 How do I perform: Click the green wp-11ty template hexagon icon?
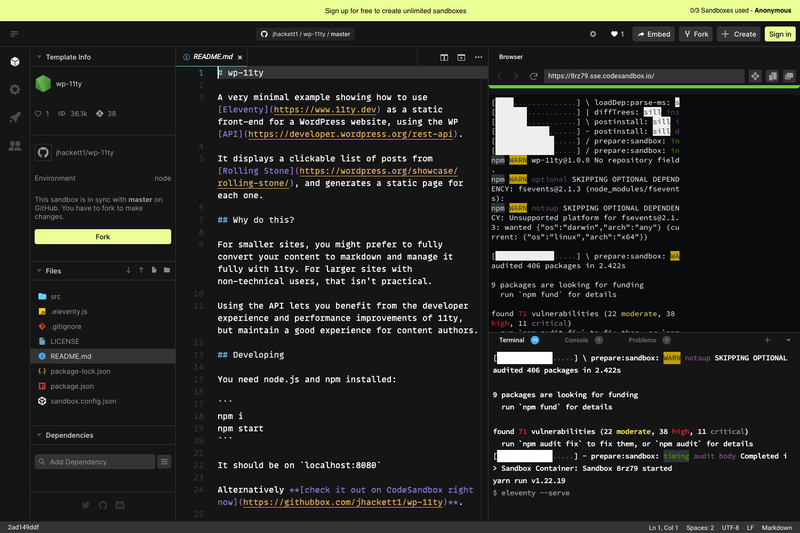43,84
